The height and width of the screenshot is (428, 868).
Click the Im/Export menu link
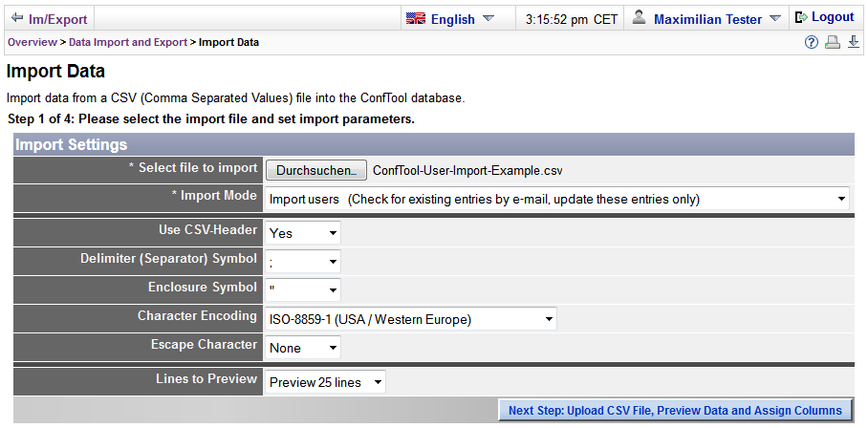[57, 19]
